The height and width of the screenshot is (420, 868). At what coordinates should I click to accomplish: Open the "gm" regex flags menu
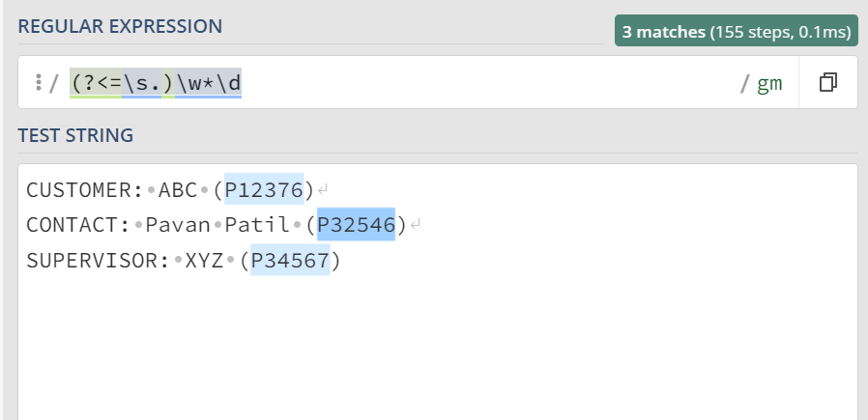pyautogui.click(x=769, y=84)
